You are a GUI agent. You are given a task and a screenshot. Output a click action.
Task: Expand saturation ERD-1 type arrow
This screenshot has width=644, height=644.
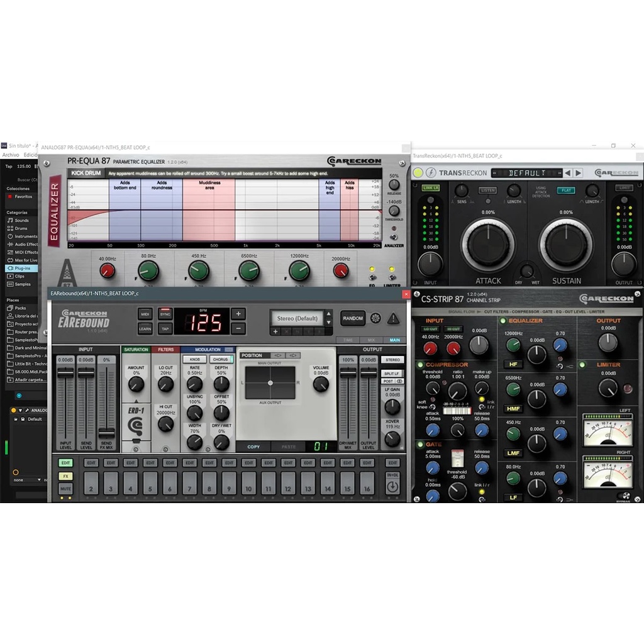point(136,401)
